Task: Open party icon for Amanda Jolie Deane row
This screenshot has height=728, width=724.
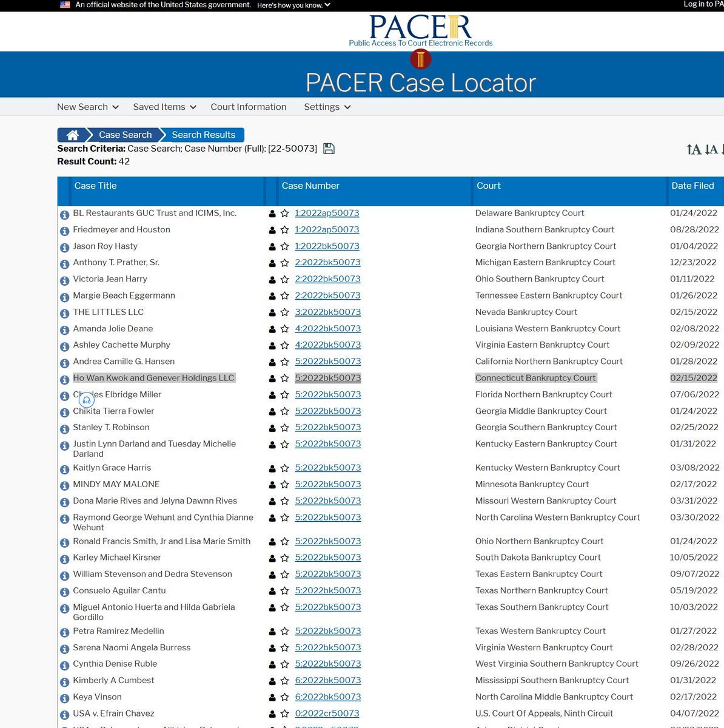Action: 272,329
